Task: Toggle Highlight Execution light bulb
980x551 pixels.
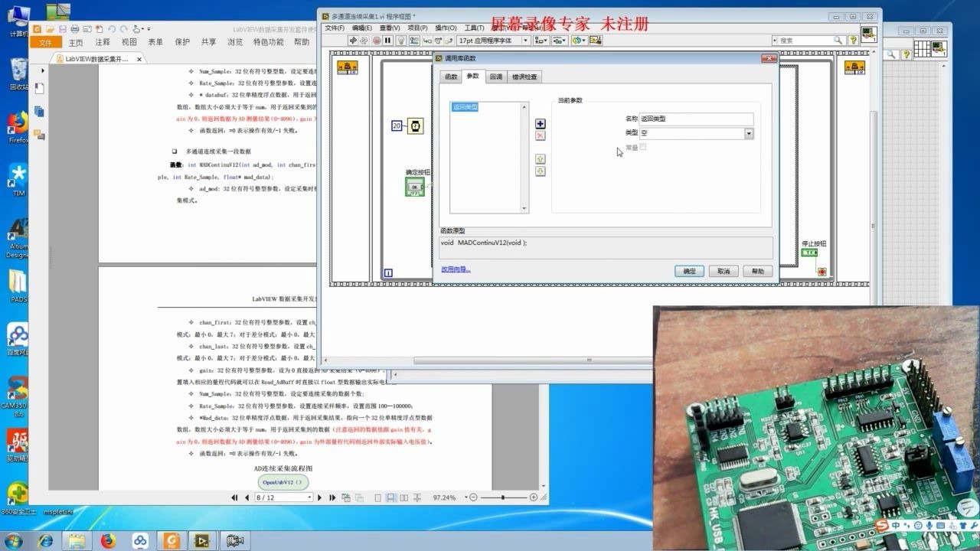Action: pos(401,40)
